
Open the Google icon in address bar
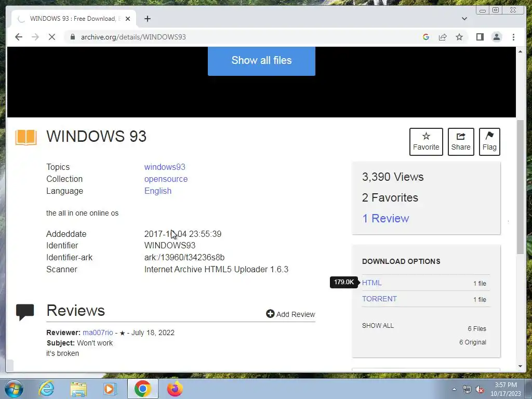pos(426,37)
